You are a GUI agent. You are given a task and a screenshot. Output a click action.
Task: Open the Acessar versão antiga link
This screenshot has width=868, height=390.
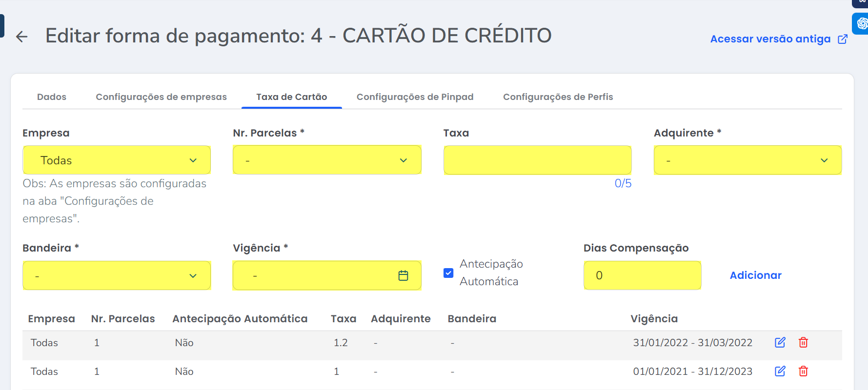770,39
